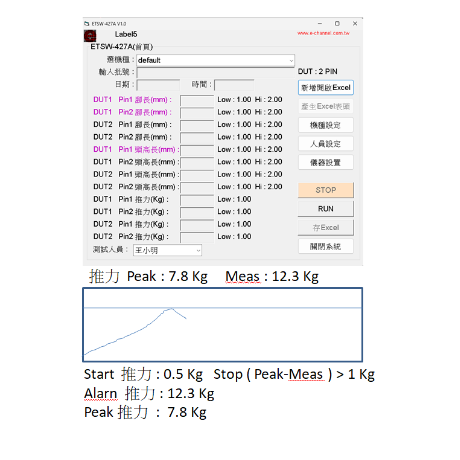Click the RUN button
Viewport: 460px width, 460px height.
[326, 209]
